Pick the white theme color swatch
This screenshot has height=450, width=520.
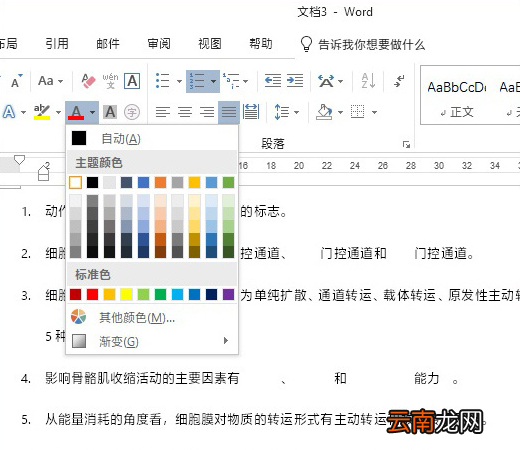point(75,182)
